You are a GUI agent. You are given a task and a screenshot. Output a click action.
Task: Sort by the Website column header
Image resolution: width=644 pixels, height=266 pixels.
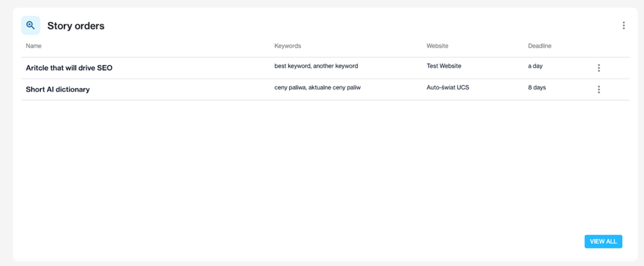pyautogui.click(x=437, y=46)
